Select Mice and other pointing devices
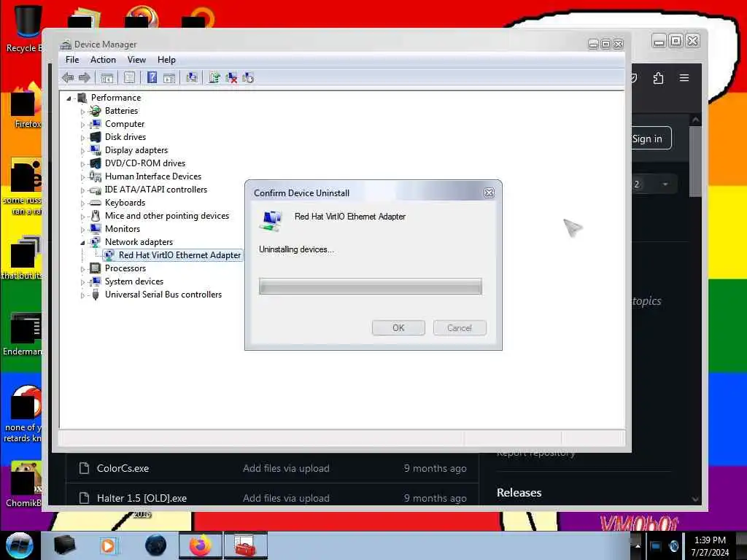 tap(167, 216)
